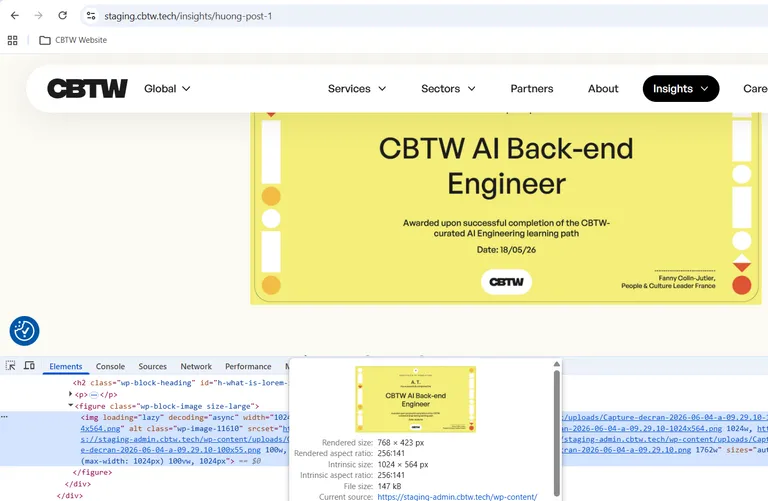Open the three-dot actions on selected row
Screen dimensions: 768x501
[4, 417]
